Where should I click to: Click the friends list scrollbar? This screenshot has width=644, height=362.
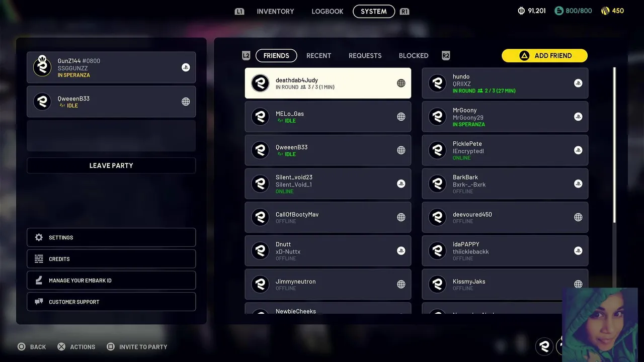tap(614, 146)
